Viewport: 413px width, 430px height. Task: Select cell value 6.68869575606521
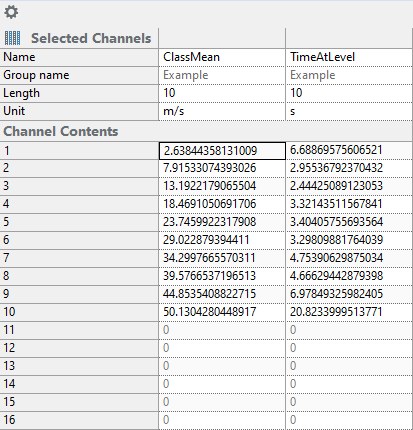click(x=349, y=150)
